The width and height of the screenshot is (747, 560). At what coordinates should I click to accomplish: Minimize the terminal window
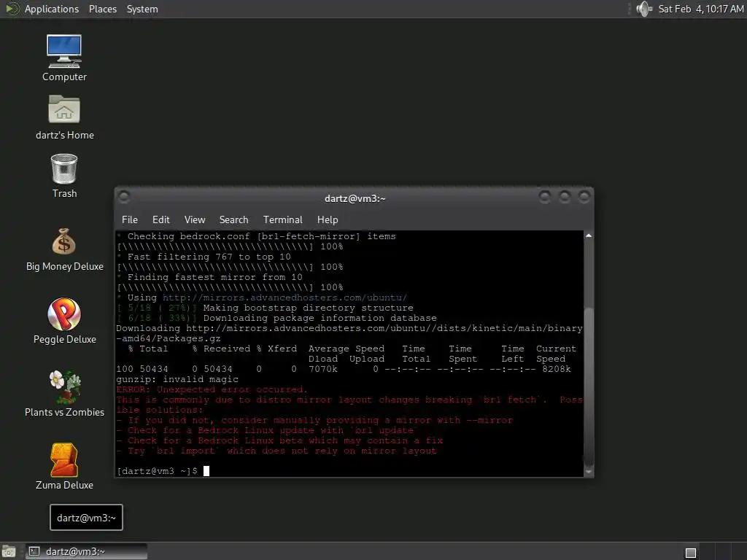[544, 196]
